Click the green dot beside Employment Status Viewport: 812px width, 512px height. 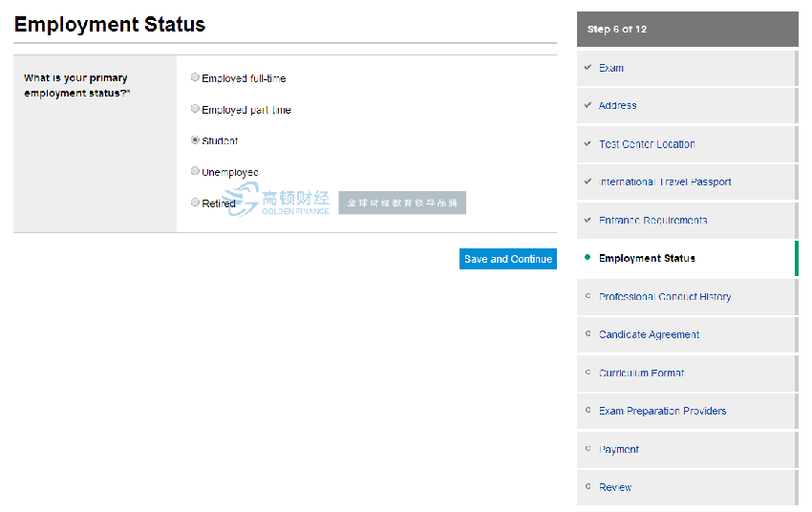click(588, 258)
